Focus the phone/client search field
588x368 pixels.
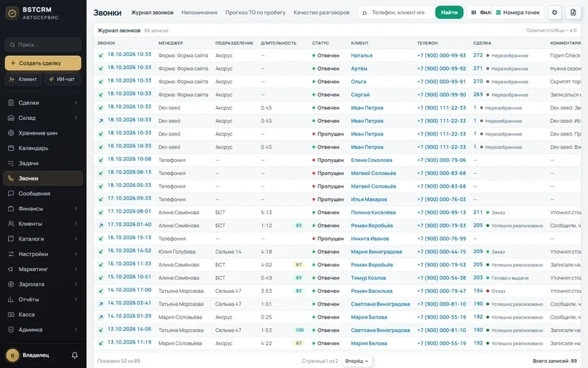click(397, 13)
